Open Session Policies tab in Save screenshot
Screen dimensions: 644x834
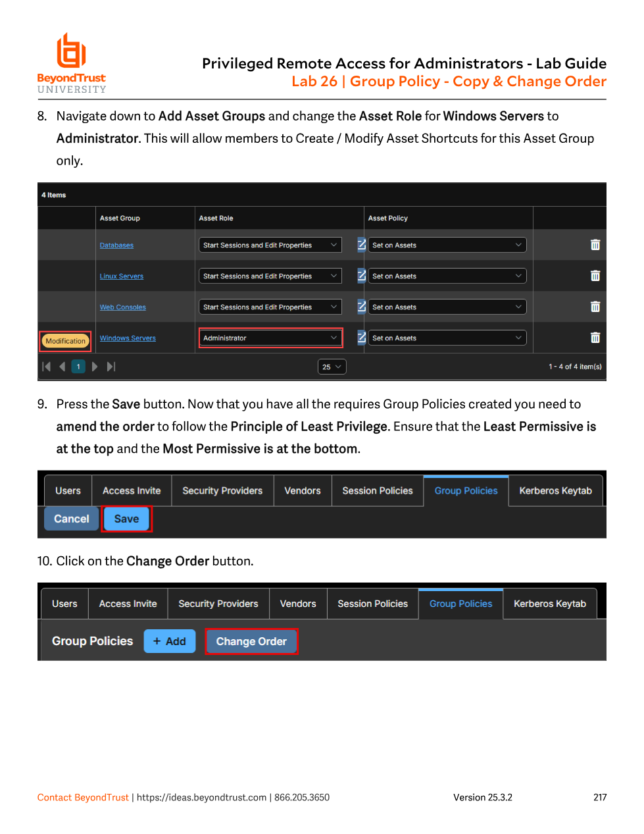click(x=378, y=491)
